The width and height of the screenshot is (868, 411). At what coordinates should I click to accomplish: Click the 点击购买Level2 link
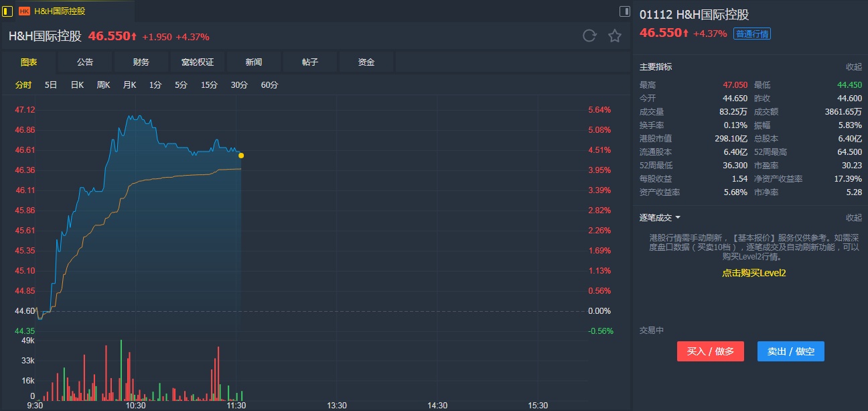click(753, 273)
